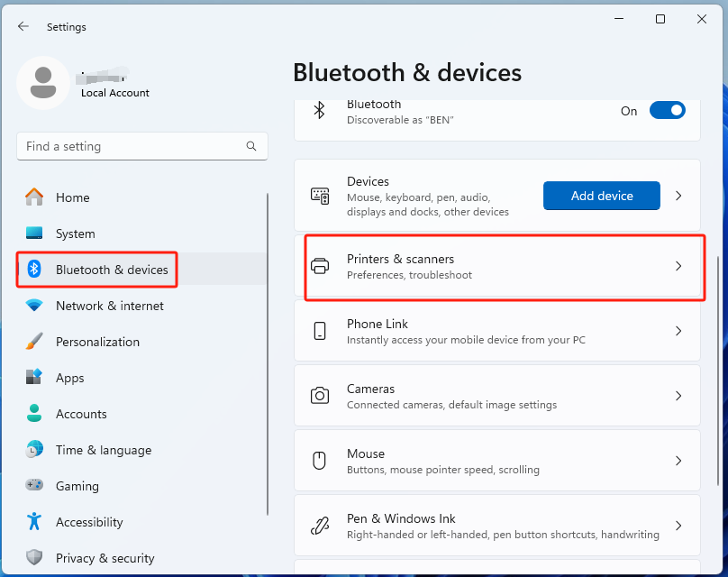Turn off the Bluetooth toggle switch
This screenshot has height=577, width=728.
tap(667, 111)
